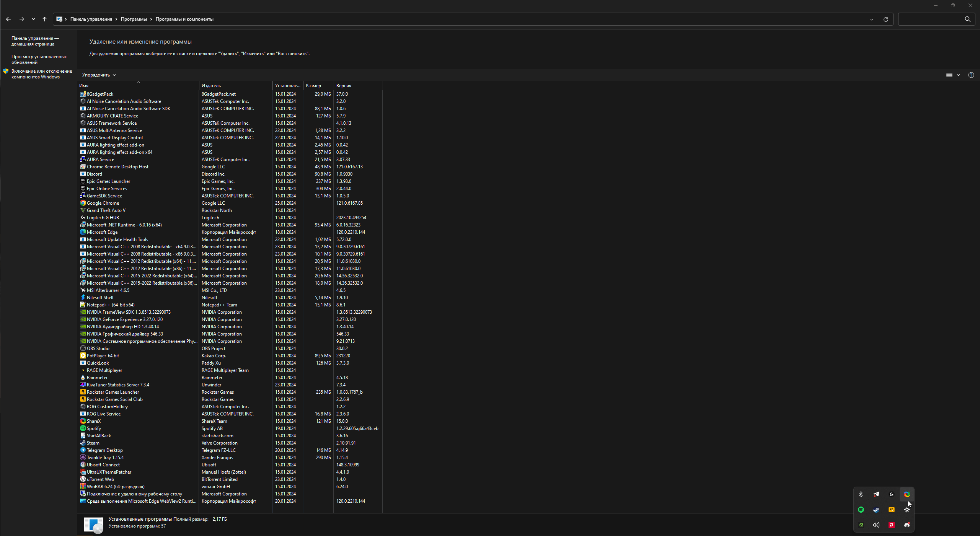Open the Help question mark icon

pyautogui.click(x=971, y=75)
